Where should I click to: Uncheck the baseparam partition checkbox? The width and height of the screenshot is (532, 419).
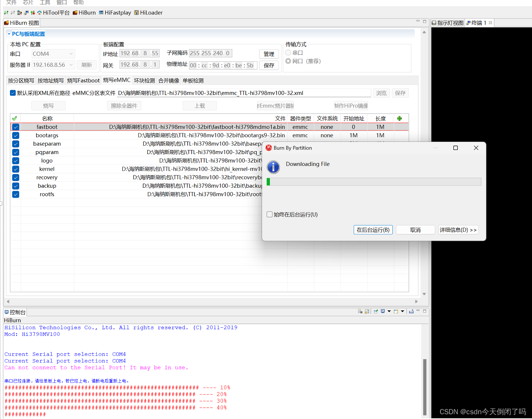(16, 144)
